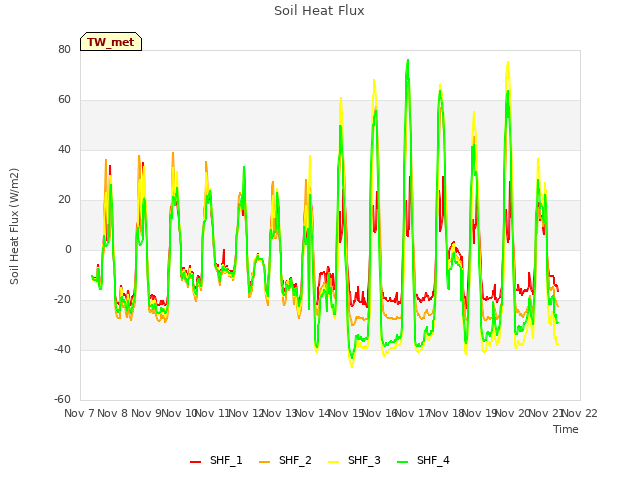Click the Nov 17 x-axis label

click(412, 413)
